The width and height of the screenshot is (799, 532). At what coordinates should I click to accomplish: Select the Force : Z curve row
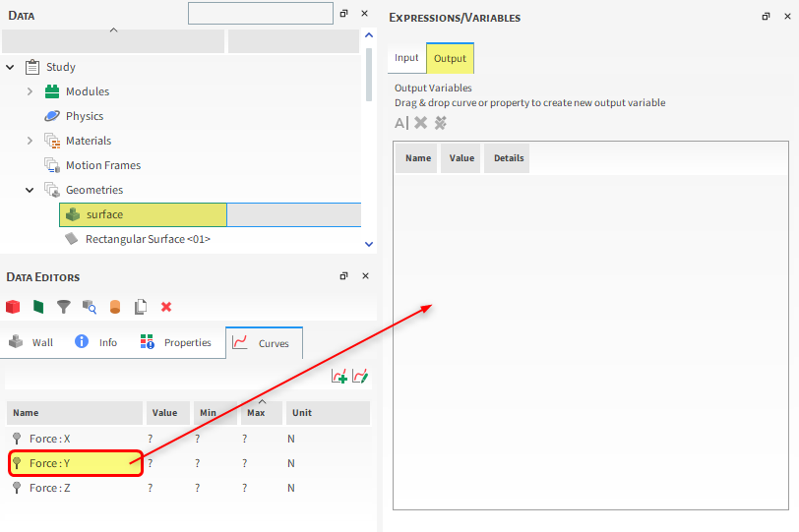coord(189,488)
